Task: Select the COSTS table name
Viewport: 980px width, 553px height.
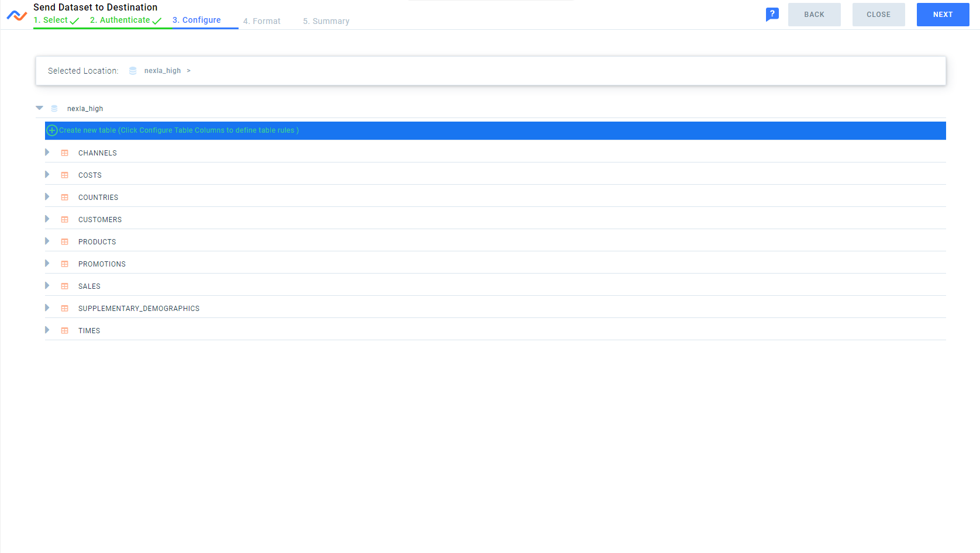Action: 90,175
